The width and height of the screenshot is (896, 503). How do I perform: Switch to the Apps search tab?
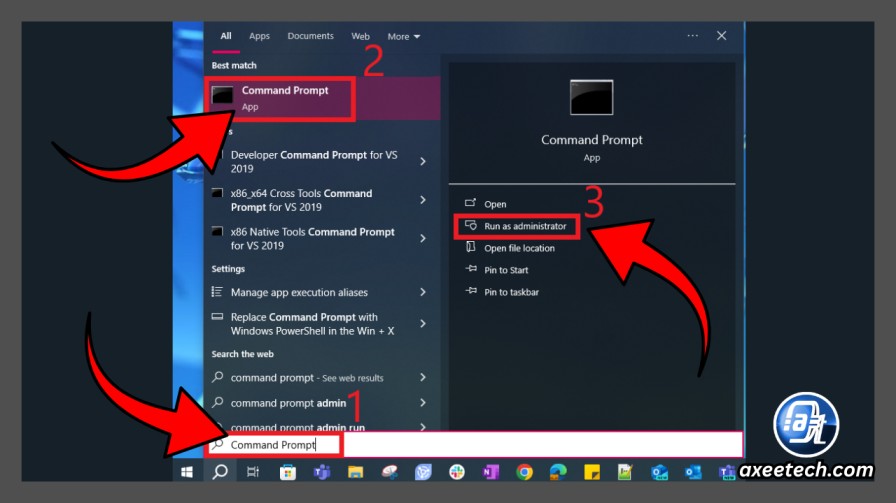pos(259,36)
